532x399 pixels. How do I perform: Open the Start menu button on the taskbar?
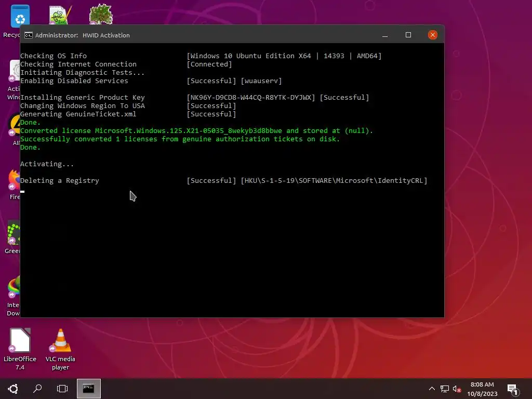[x=13, y=389]
